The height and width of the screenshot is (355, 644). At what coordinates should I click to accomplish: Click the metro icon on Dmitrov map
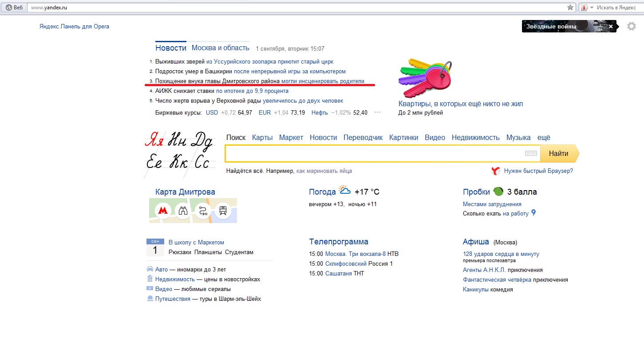click(x=163, y=211)
